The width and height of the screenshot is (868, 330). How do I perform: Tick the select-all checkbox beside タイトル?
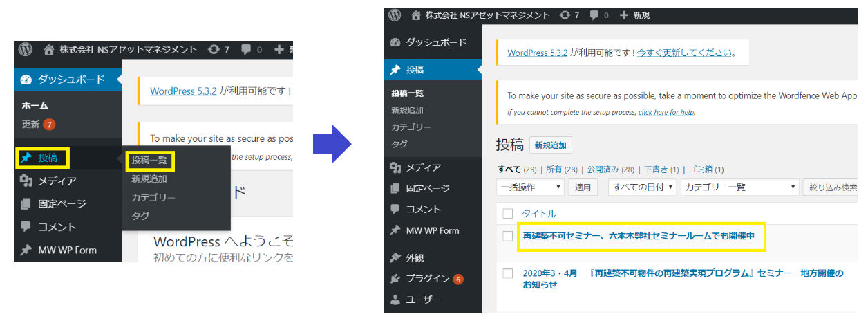click(508, 213)
